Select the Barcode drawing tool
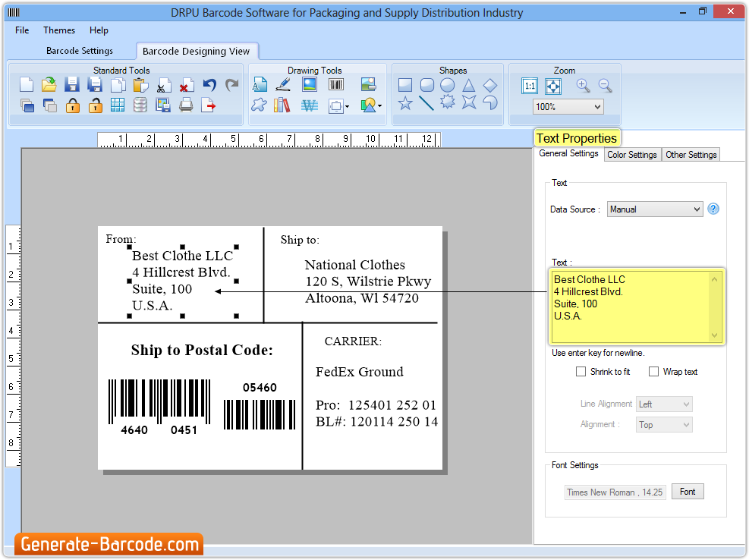The width and height of the screenshot is (749, 560). tap(336, 84)
